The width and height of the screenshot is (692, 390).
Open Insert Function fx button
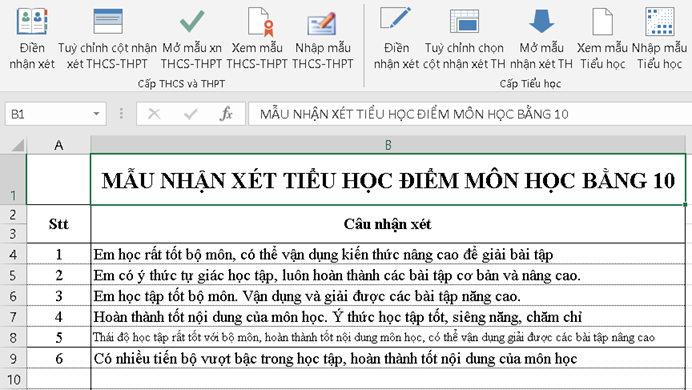click(x=226, y=114)
